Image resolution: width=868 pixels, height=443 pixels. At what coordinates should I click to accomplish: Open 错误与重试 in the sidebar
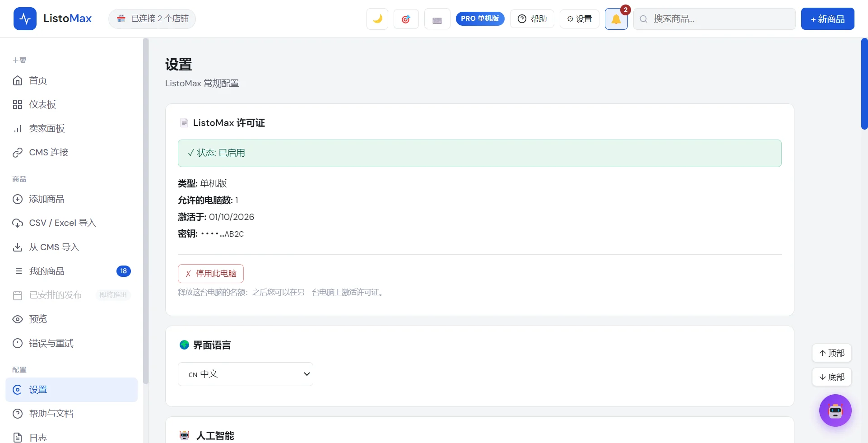click(x=71, y=343)
